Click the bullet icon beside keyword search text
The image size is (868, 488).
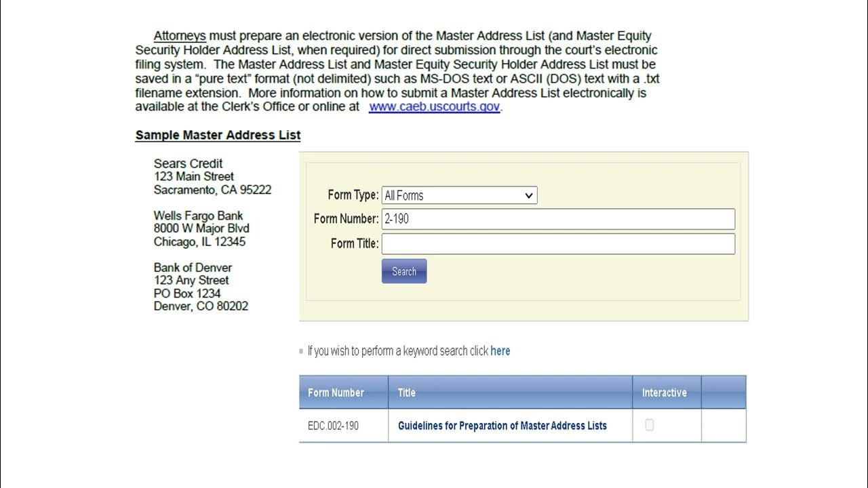tap(302, 352)
